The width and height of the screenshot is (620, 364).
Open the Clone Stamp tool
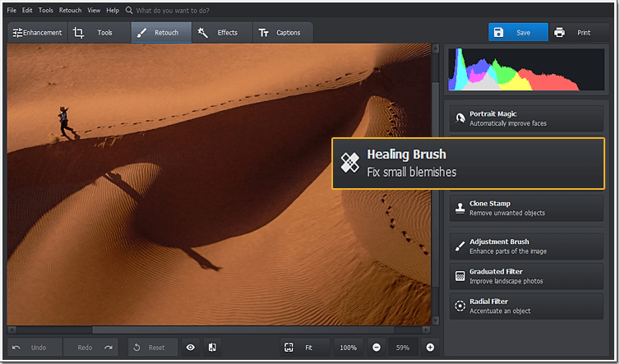tap(526, 208)
